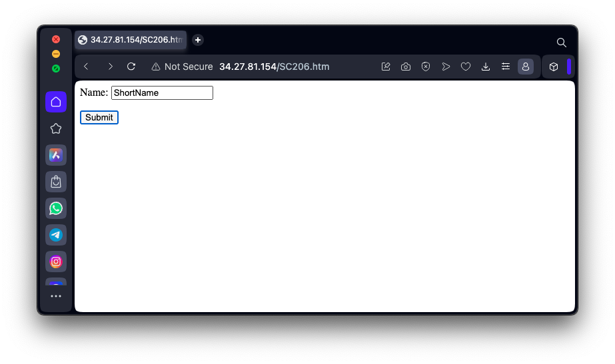Open the shopping bag sidebar icon
This screenshot has height=364, width=615.
56,182
